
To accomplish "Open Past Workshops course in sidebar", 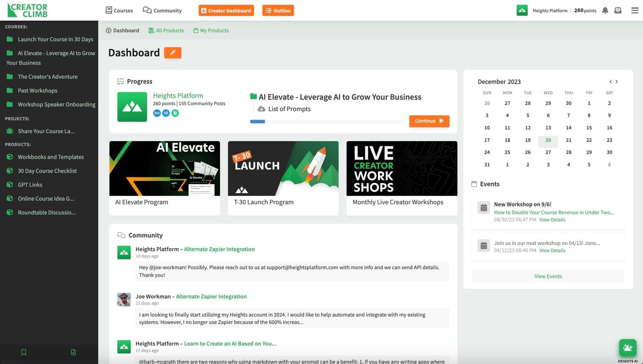I will (37, 90).
